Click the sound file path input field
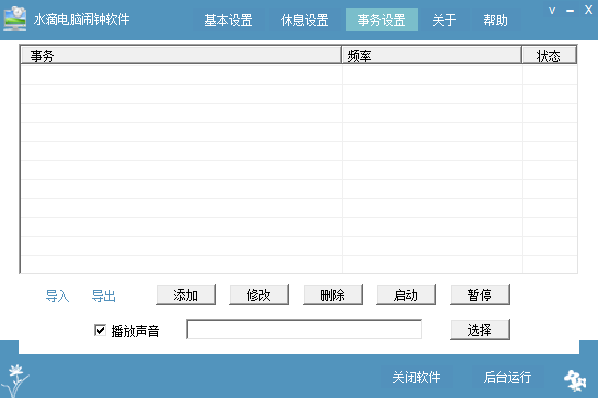 pos(304,329)
